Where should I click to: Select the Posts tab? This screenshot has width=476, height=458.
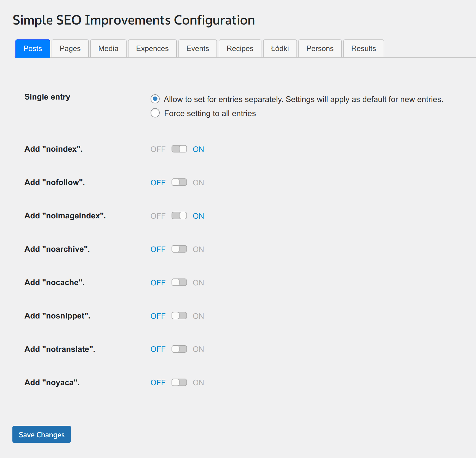[x=33, y=49]
